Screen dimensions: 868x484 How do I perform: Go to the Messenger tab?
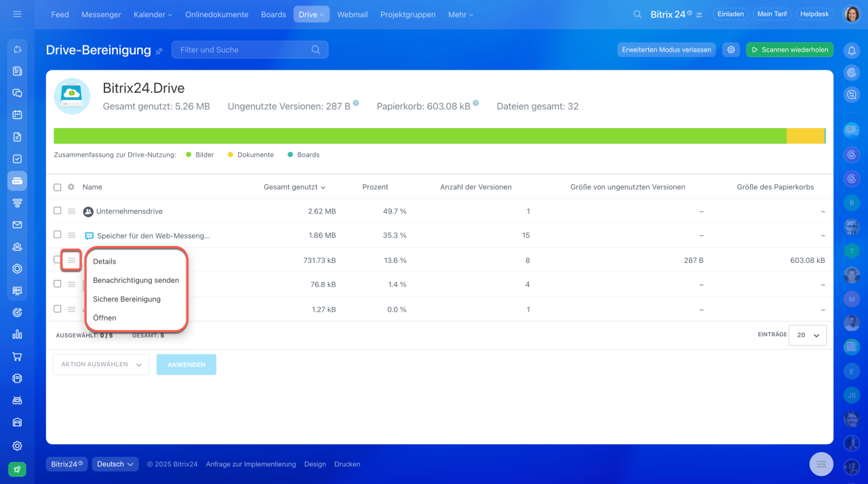pos(101,14)
